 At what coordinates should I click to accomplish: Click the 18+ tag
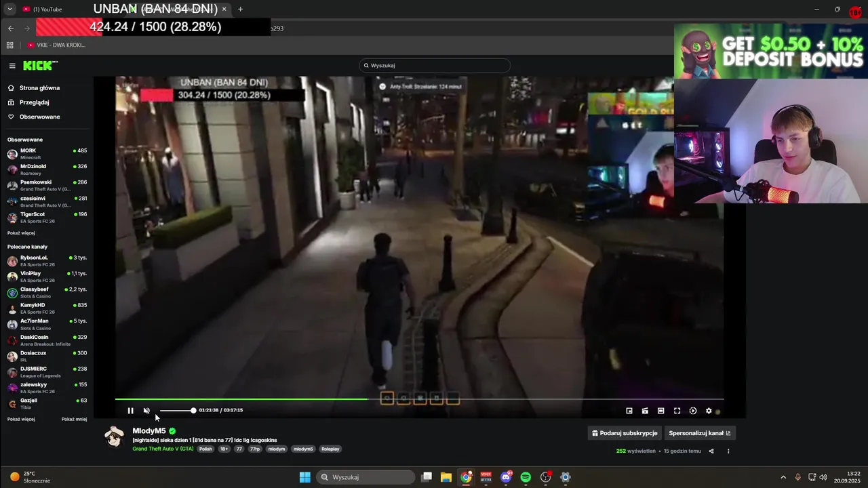pos(224,449)
